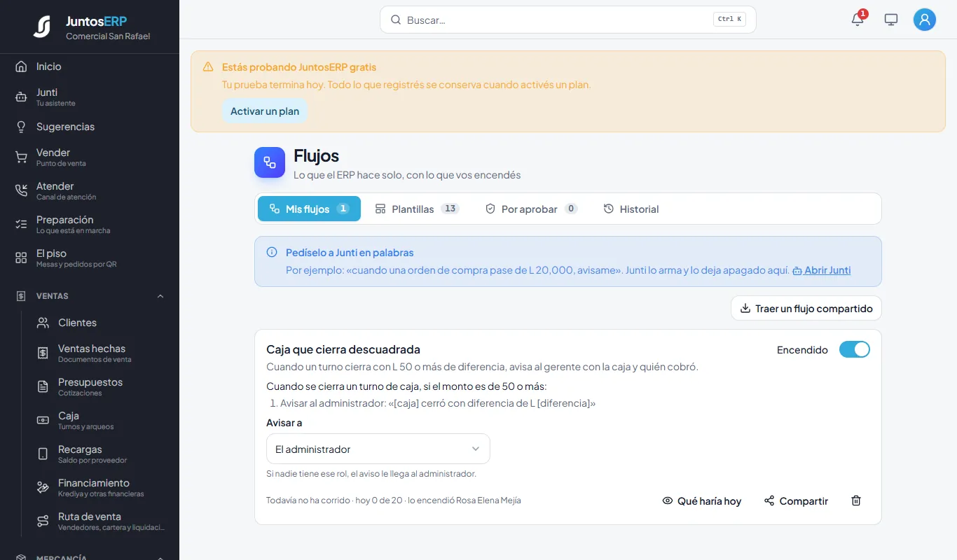Open the Abrir Junti link

tap(821, 270)
